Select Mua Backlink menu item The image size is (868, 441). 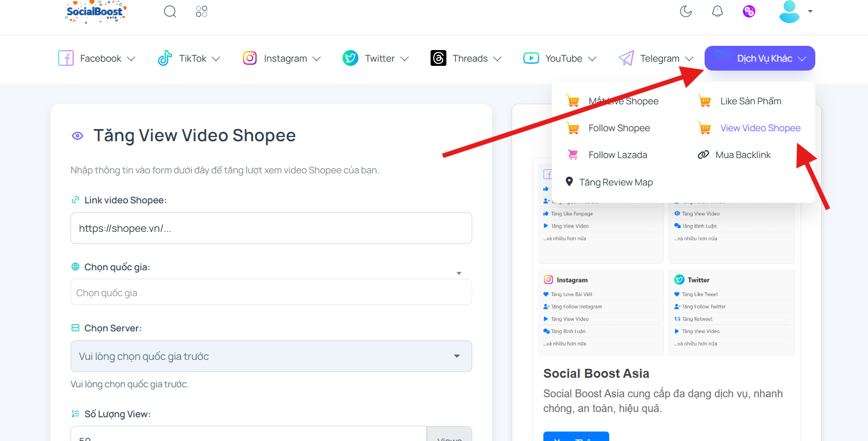(743, 155)
